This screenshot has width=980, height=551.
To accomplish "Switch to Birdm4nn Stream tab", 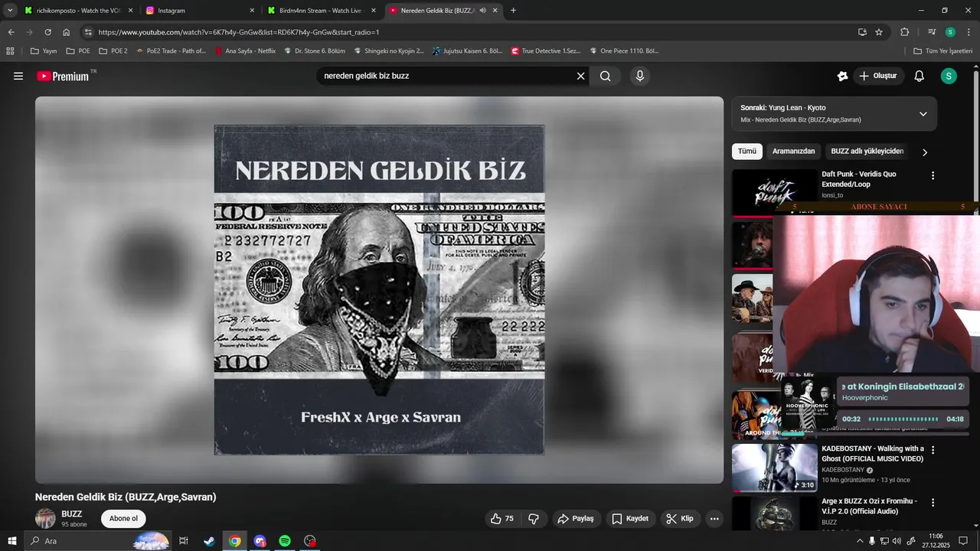I will pyautogui.click(x=322, y=11).
